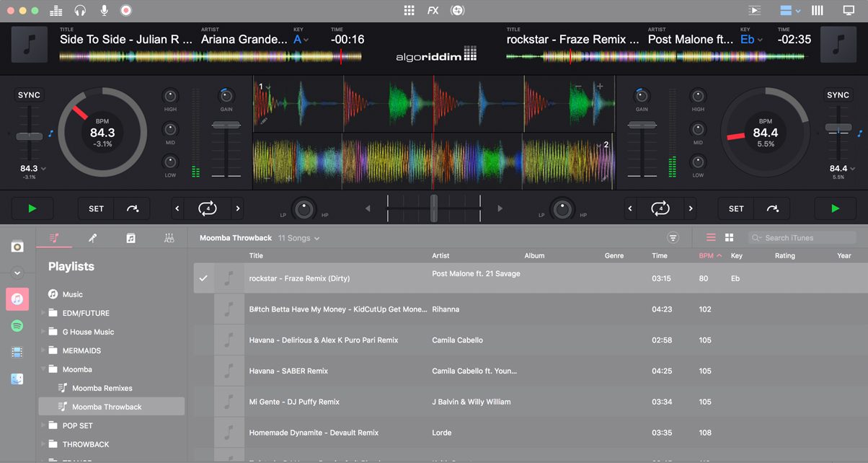The width and height of the screenshot is (868, 463).
Task: Open microphone input settings
Action: [104, 10]
